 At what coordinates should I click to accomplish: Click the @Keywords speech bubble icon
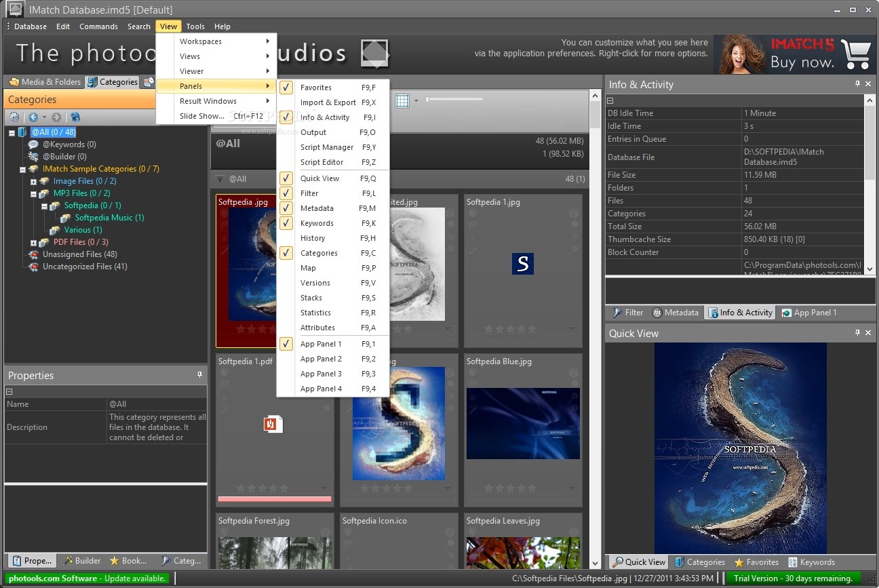pos(33,144)
